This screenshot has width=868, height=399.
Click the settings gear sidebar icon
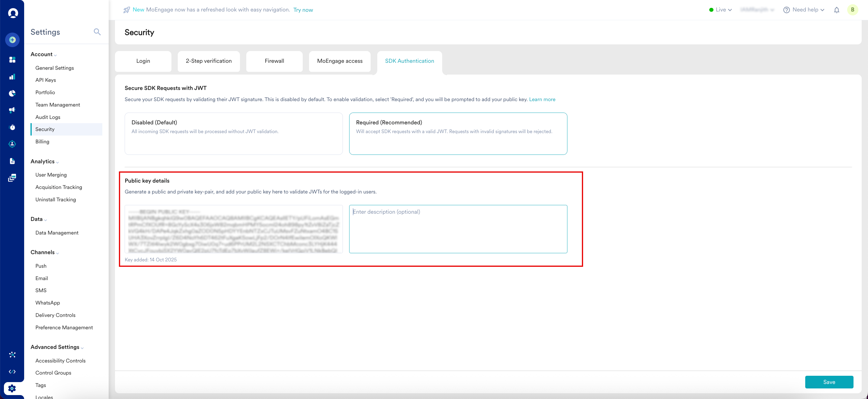click(12, 388)
